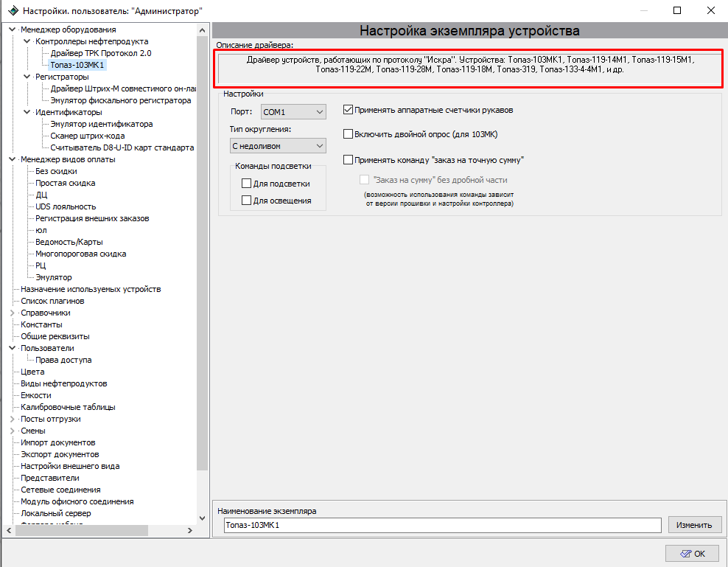Expand the "Справочники" tree node
The image size is (728, 567).
(12, 313)
